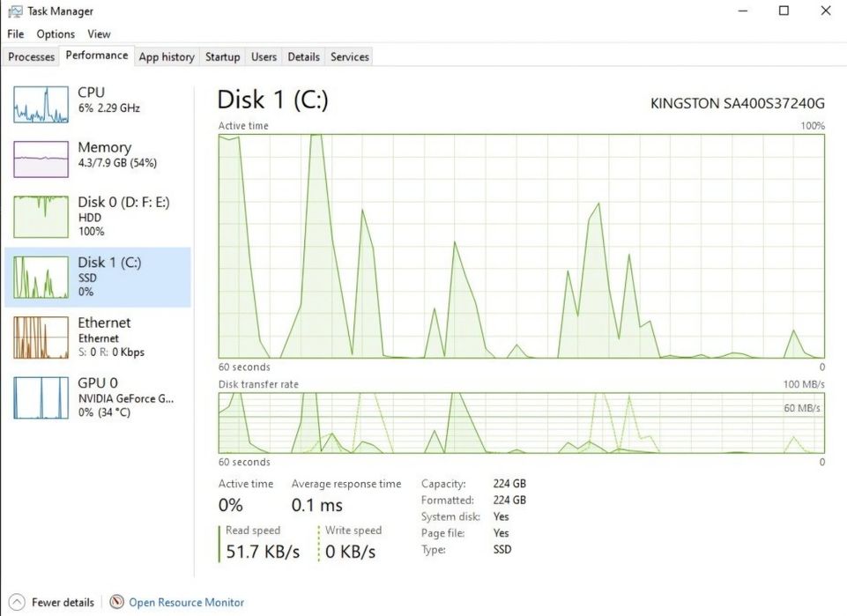847x616 pixels.
Task: Open the File menu
Action: pyautogui.click(x=16, y=34)
